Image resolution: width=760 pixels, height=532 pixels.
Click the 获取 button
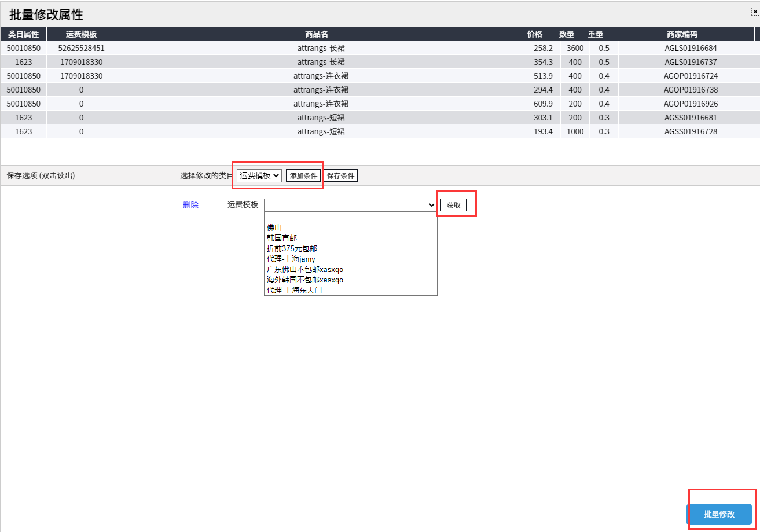453,205
